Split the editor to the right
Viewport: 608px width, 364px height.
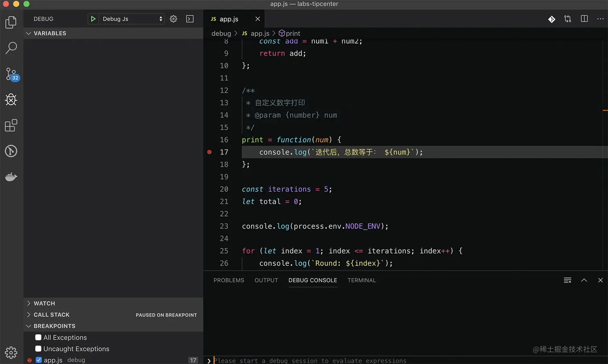[x=584, y=19]
